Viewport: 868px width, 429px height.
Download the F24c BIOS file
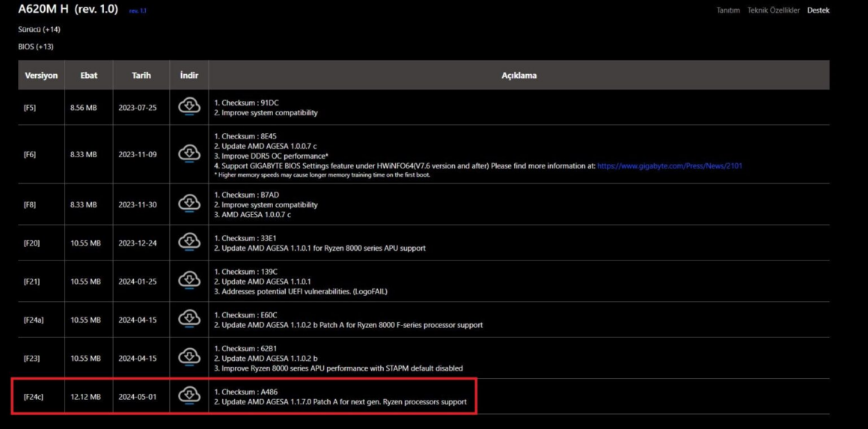[189, 396]
